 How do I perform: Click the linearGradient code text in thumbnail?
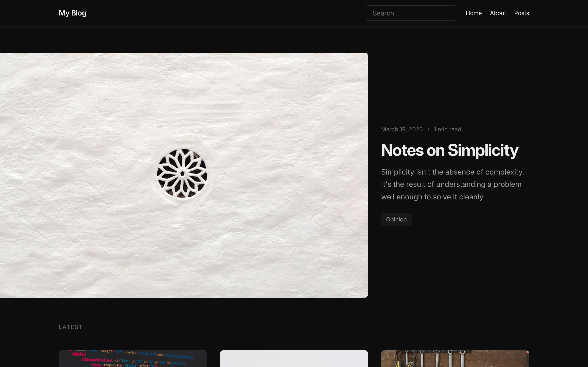97,360
